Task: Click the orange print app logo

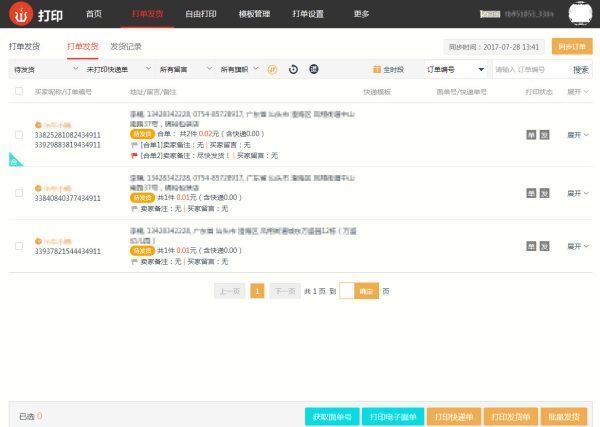Action: coord(19,14)
